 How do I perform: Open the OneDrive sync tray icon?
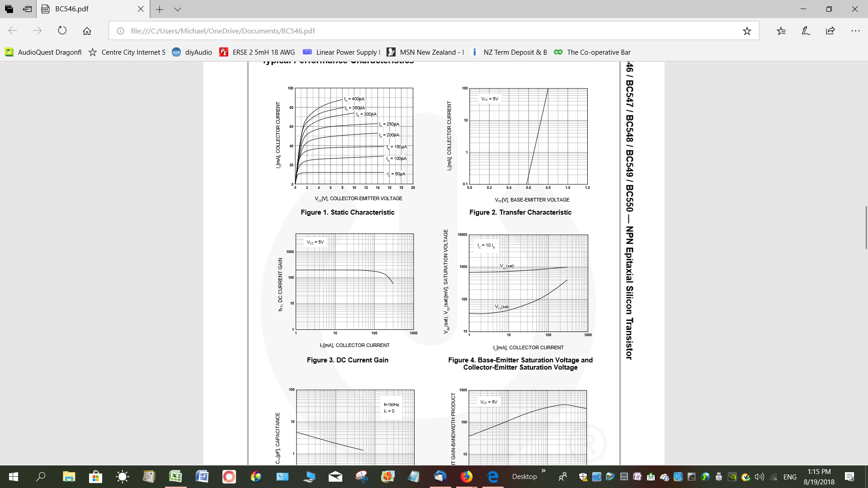(x=665, y=477)
